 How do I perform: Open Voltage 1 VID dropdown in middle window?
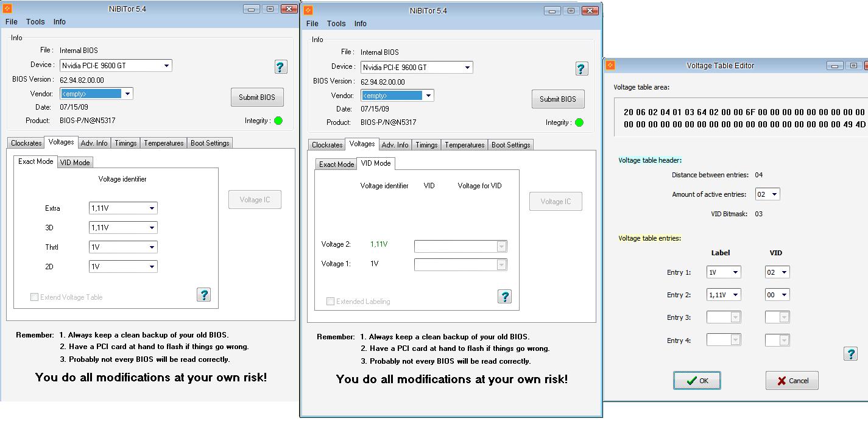click(x=460, y=265)
